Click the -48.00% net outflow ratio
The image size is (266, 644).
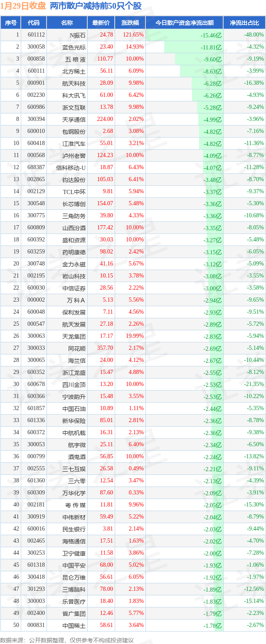click(254, 35)
